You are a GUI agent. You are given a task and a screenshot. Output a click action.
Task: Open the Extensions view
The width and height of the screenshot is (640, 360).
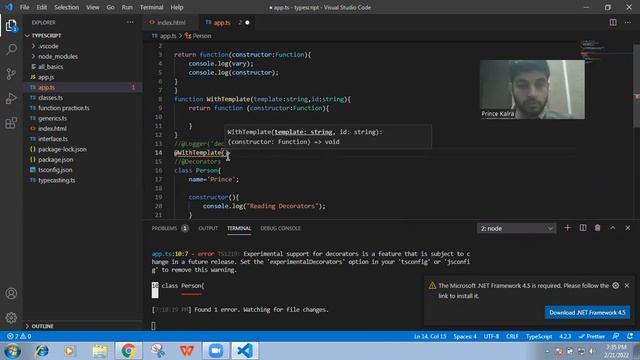[x=11, y=123]
